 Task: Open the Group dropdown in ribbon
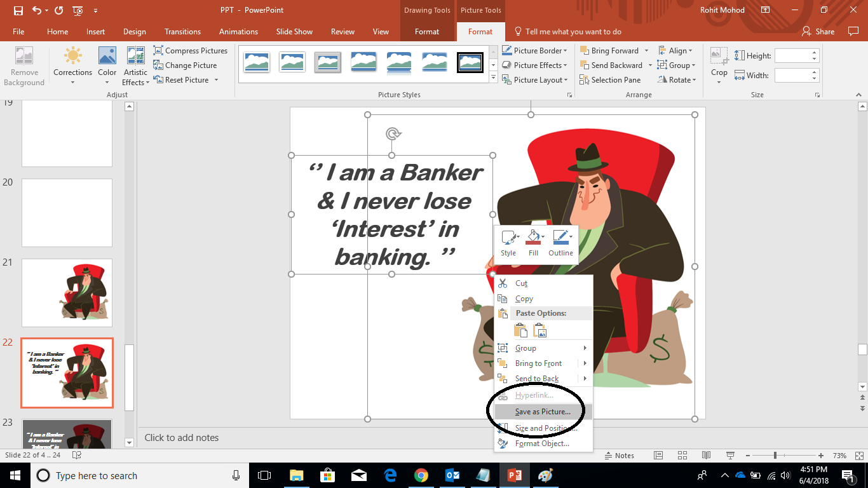click(677, 65)
